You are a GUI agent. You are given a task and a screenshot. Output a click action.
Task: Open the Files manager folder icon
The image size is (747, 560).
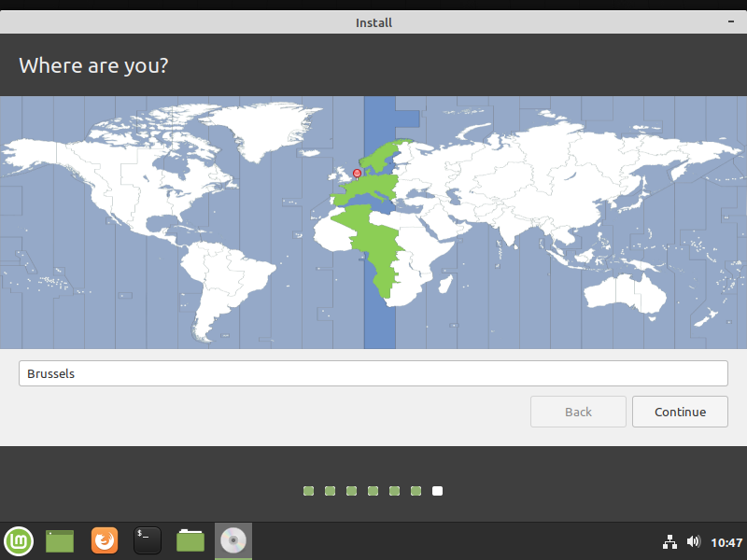point(190,541)
